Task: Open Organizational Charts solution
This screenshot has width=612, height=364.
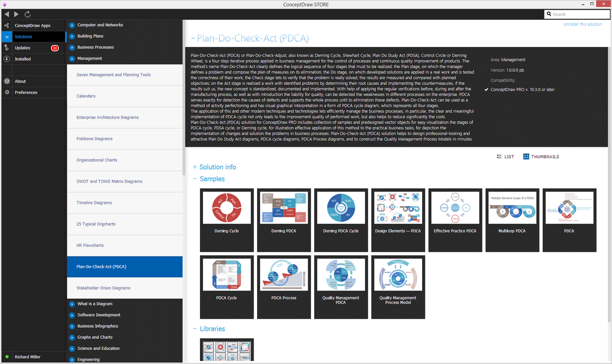Action: [124, 160]
